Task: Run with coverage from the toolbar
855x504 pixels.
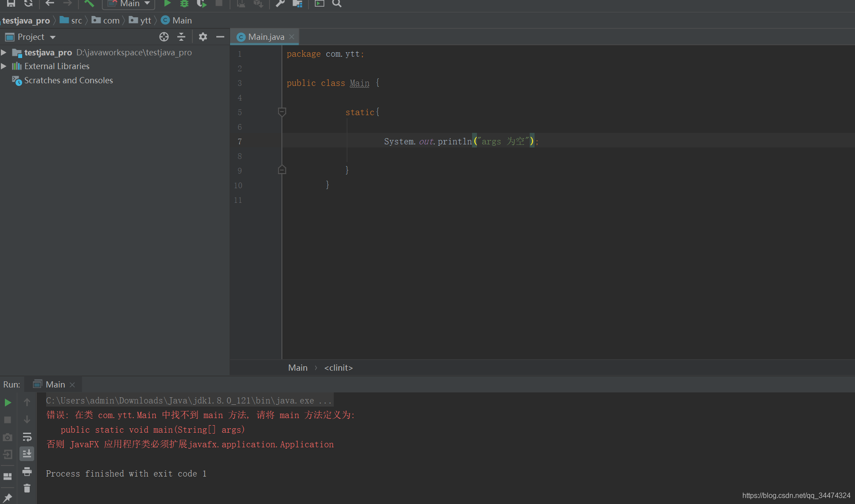Action: [202, 3]
